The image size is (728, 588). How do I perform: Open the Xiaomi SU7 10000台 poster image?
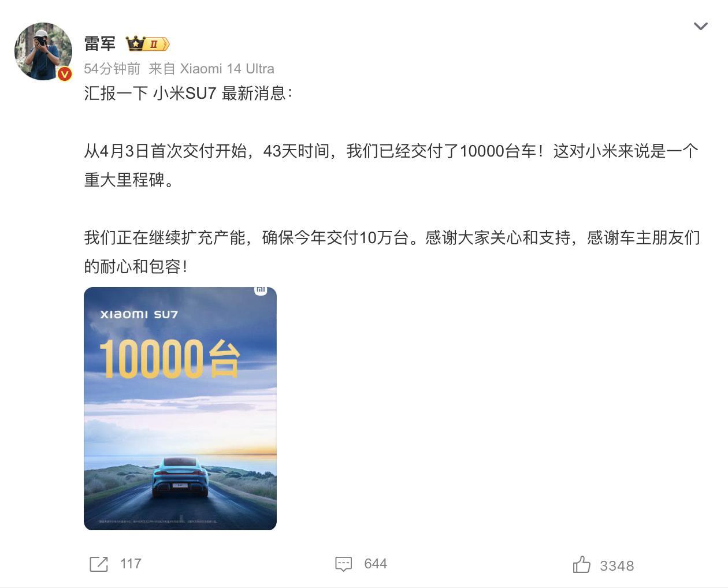[x=180, y=408]
